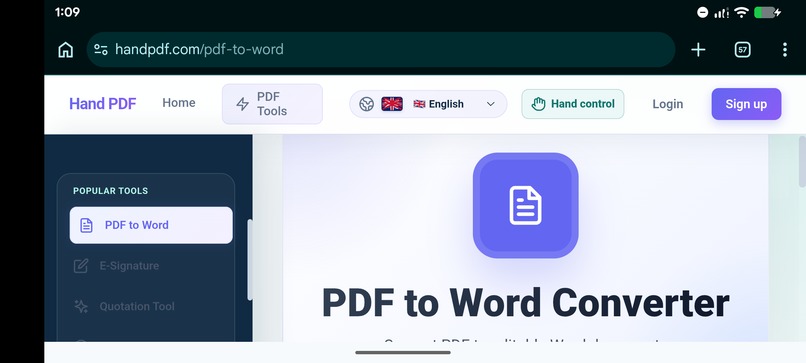Open the PDF Tools menu

pyautogui.click(x=272, y=104)
